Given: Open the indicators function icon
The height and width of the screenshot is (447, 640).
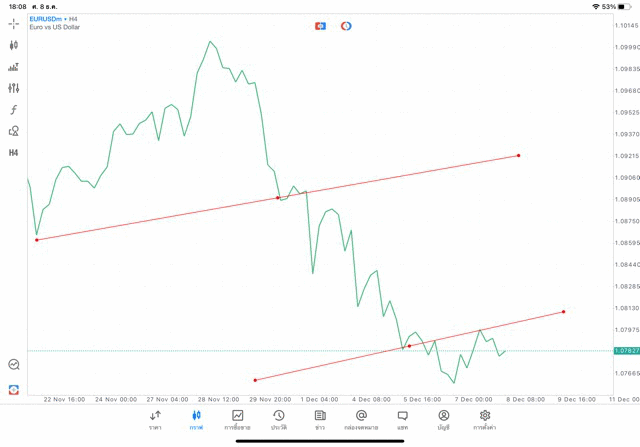Looking at the screenshot, I should click(14, 110).
